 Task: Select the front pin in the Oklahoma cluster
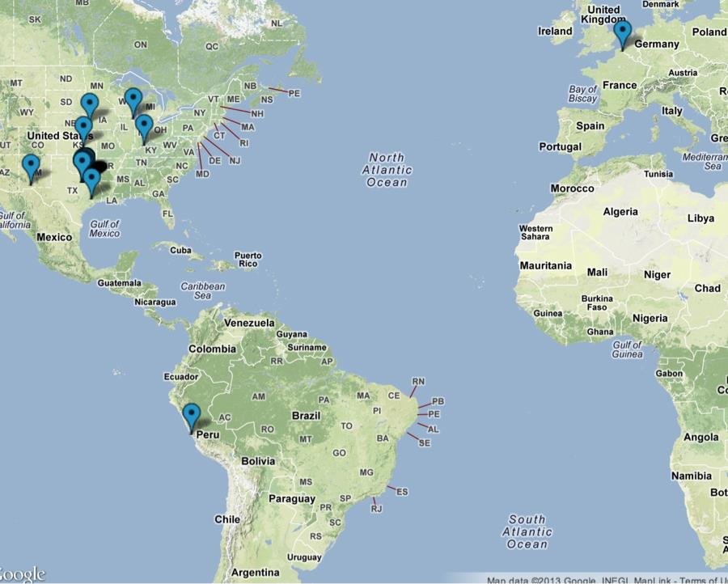(82, 165)
